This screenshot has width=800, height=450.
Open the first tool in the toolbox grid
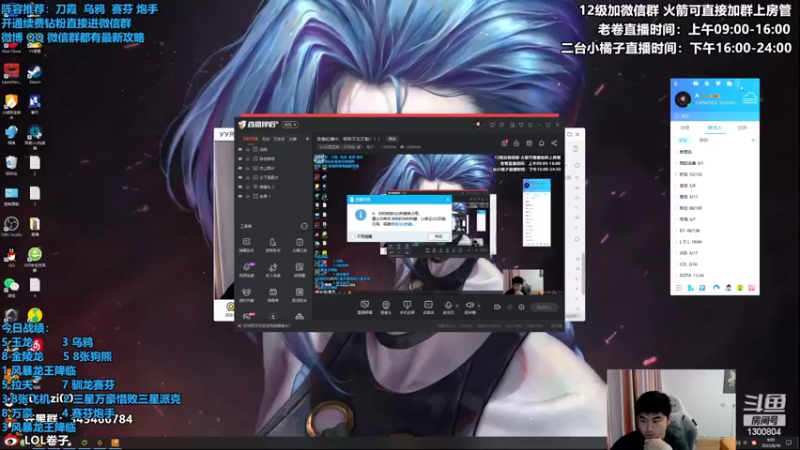click(246, 244)
